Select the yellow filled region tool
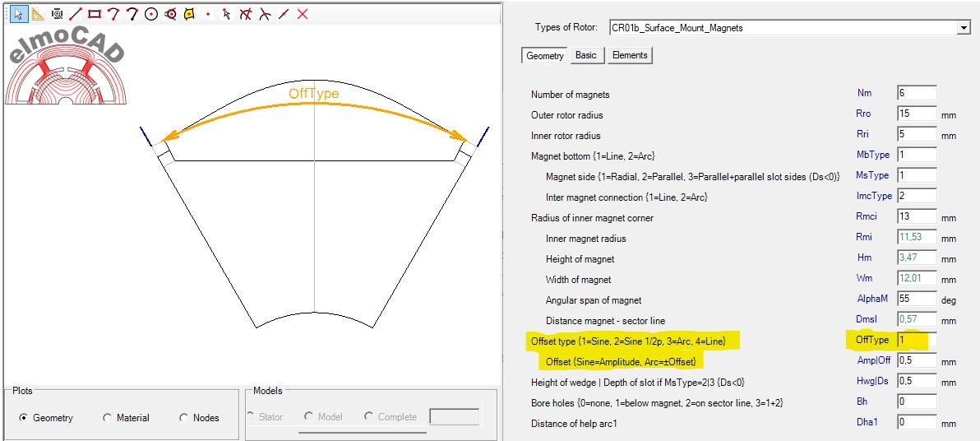The height and width of the screenshot is (441, 980). coord(189,13)
